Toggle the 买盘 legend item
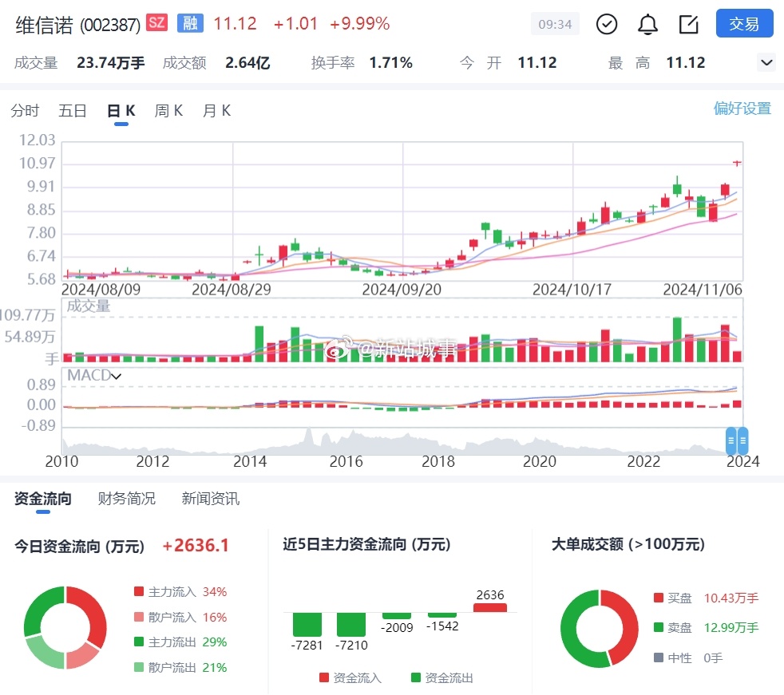Image resolution: width=784 pixels, height=695 pixels. pyautogui.click(x=673, y=598)
